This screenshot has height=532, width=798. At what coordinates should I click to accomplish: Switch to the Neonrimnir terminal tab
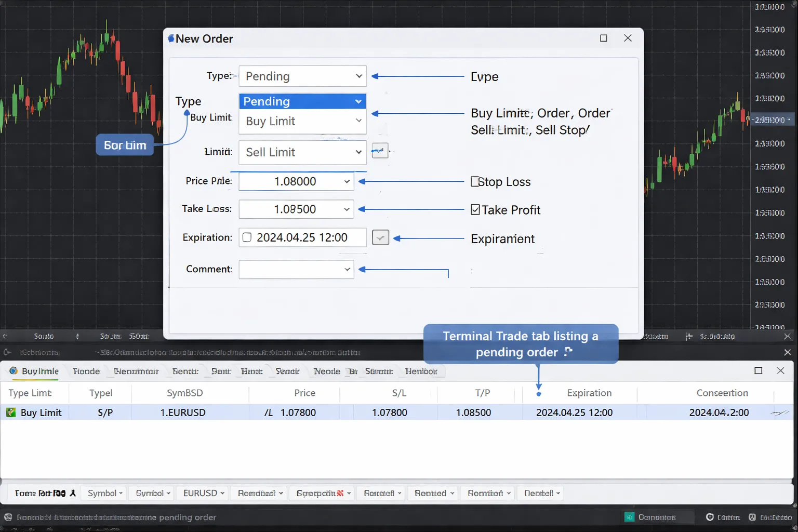[x=136, y=371]
